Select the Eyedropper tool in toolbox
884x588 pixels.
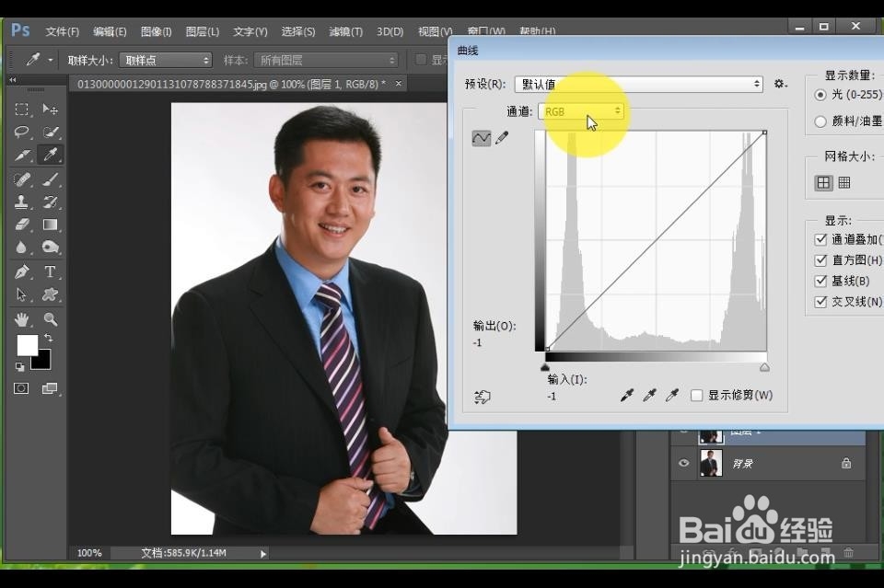click(50, 155)
